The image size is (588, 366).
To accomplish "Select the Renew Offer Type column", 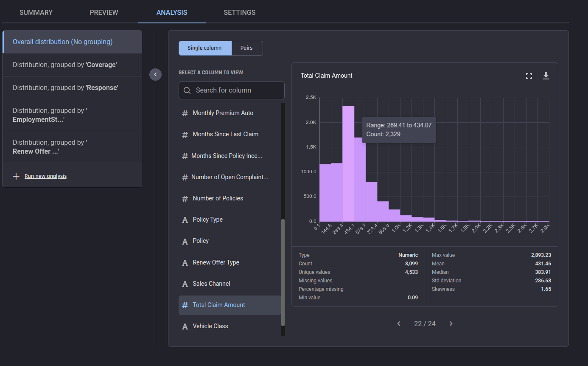I will (x=230, y=262).
